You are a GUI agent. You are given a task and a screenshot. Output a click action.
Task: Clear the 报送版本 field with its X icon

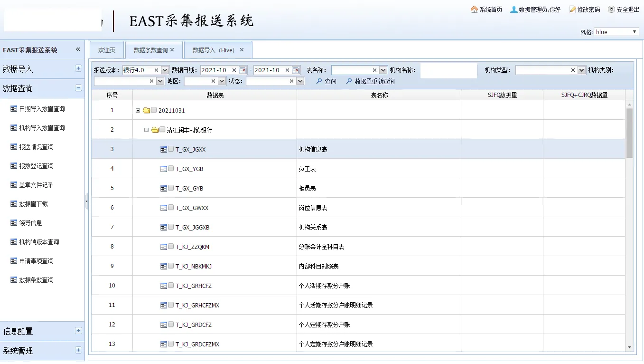click(156, 70)
